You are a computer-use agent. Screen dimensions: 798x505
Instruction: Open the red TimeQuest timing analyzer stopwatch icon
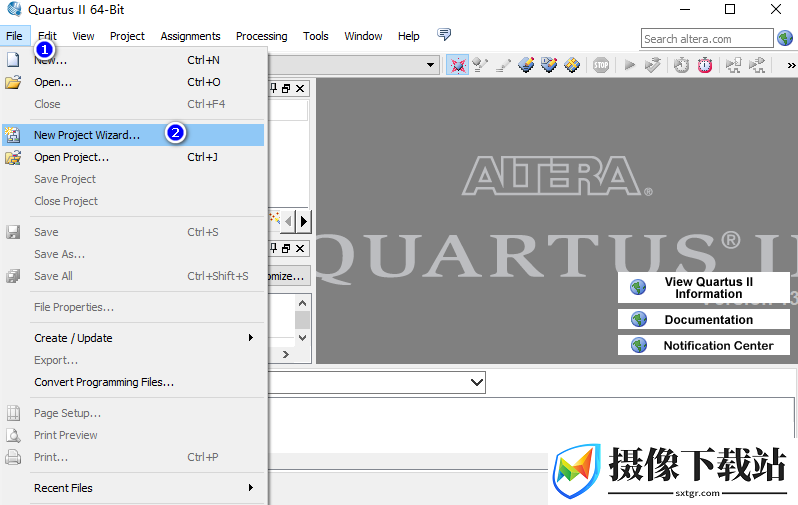pyautogui.click(x=705, y=65)
